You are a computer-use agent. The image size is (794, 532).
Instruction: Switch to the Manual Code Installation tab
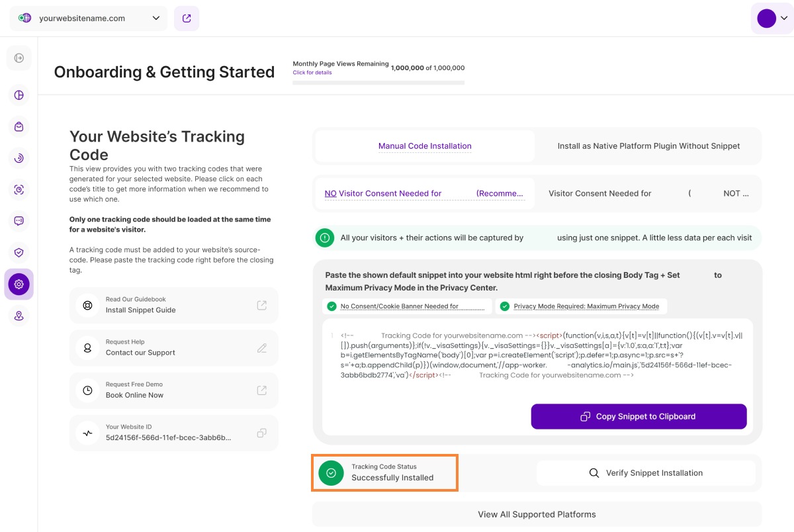[x=424, y=146]
